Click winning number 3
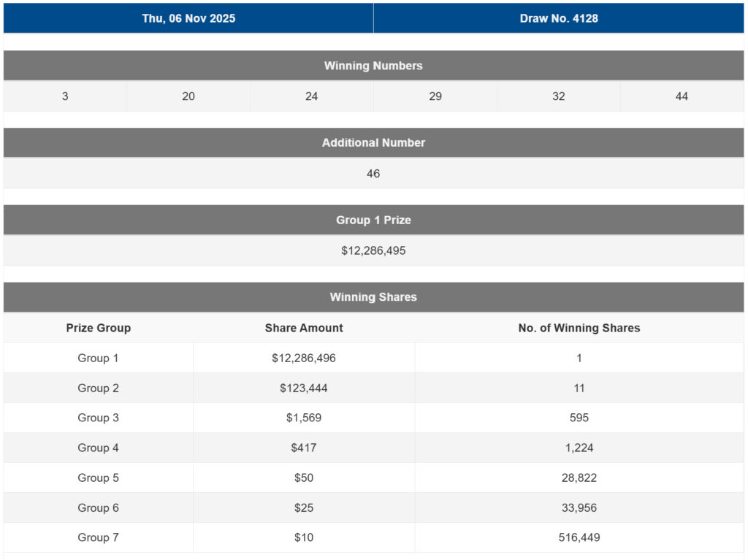The width and height of the screenshot is (748, 560). tap(65, 96)
